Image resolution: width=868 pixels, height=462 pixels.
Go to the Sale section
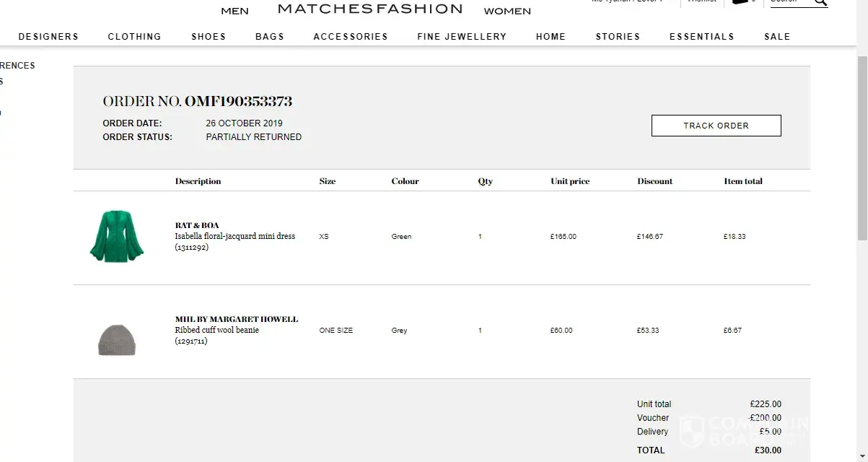[777, 37]
